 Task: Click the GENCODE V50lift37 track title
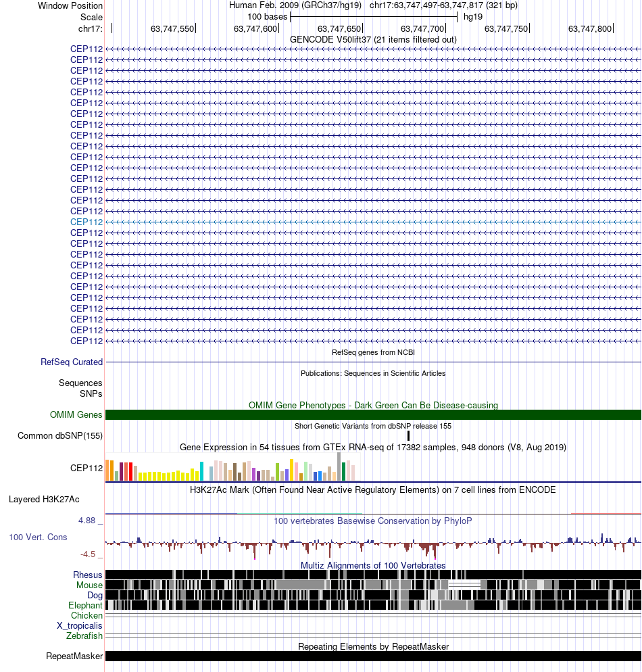[x=373, y=39]
